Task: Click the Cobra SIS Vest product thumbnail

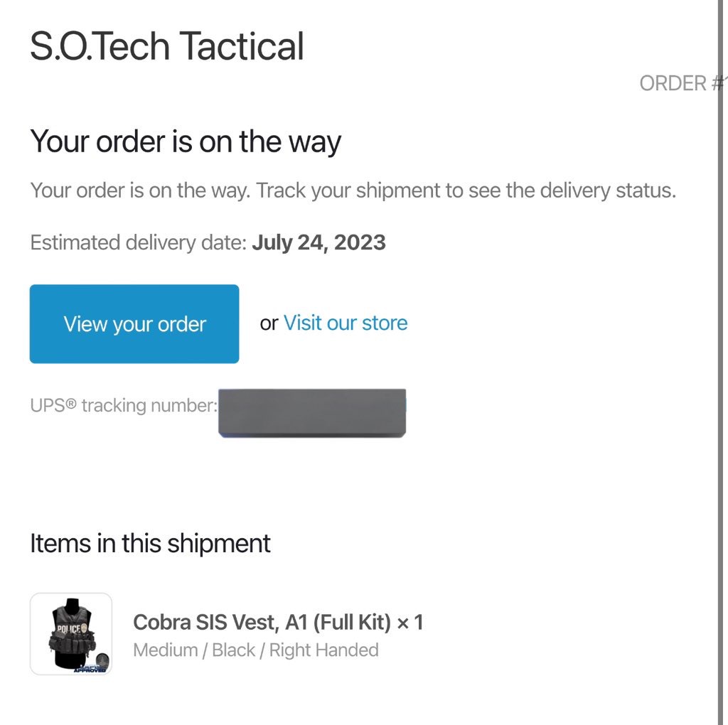Action: click(71, 633)
